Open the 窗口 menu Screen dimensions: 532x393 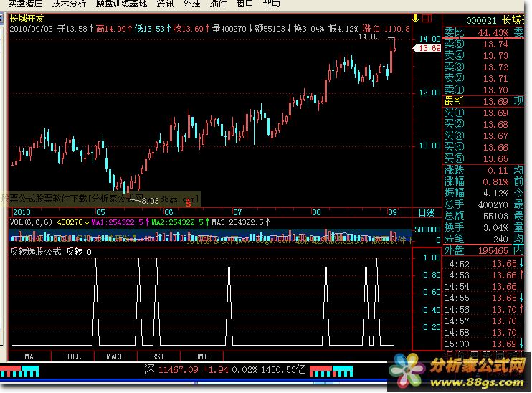[244, 4]
